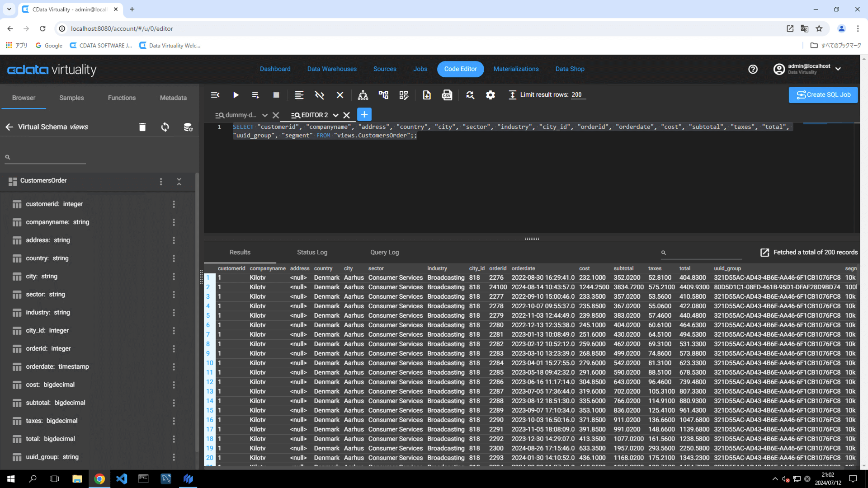Go back from Virtual Schema views

(9, 127)
